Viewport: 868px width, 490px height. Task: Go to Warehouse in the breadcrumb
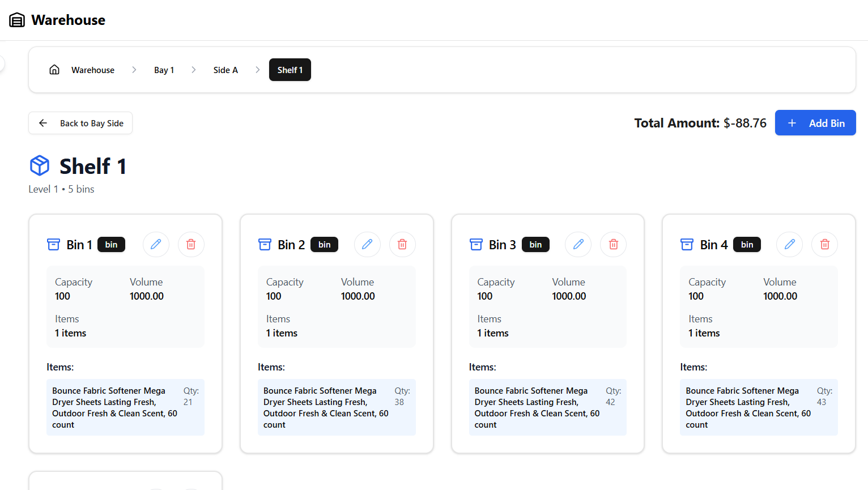(93, 70)
